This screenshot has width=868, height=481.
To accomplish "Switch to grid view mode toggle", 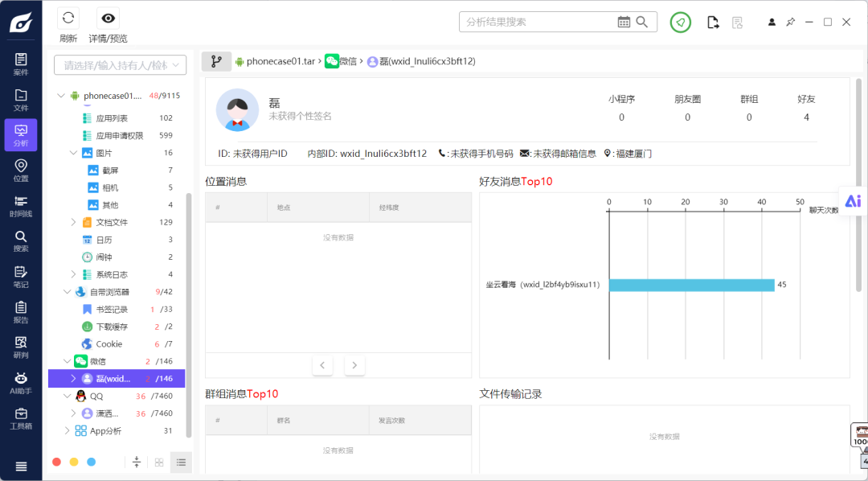I will tap(159, 462).
